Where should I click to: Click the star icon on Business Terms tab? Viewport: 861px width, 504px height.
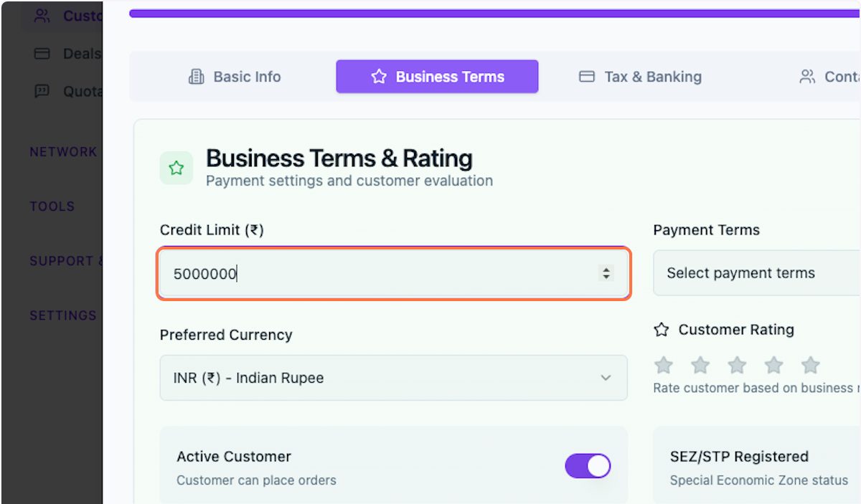tap(378, 76)
